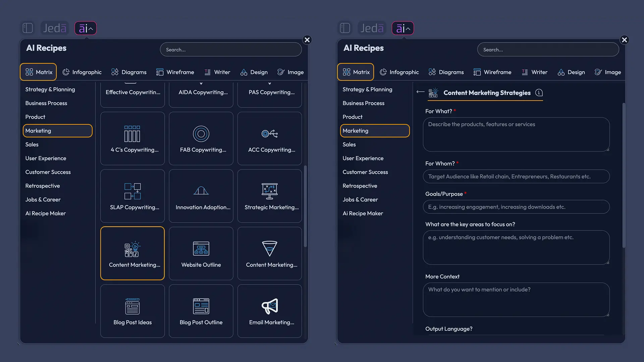
Task: Click the Goals/Purpose input field
Action: click(x=516, y=207)
